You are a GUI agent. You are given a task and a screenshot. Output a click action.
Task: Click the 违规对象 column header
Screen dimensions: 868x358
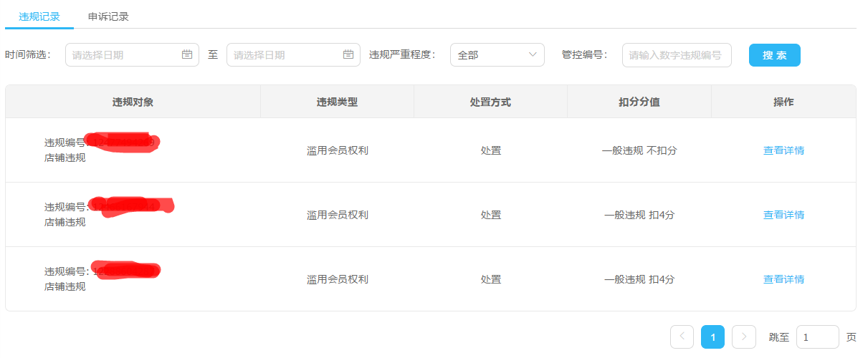point(133,102)
